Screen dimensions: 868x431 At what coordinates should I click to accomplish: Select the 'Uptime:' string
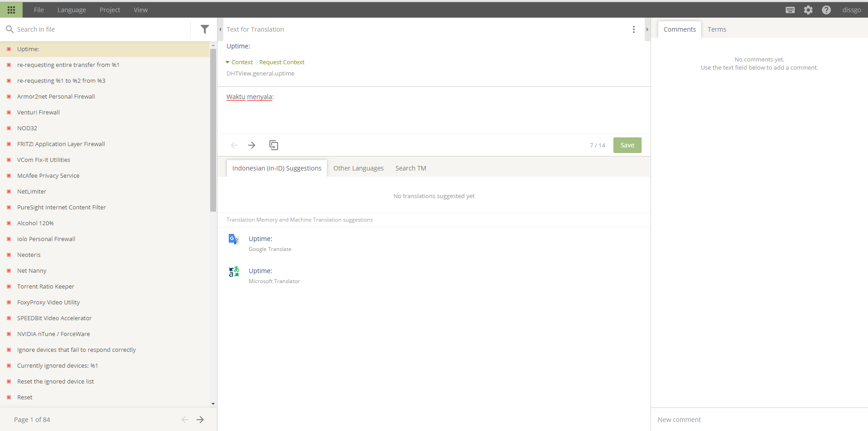(x=105, y=49)
